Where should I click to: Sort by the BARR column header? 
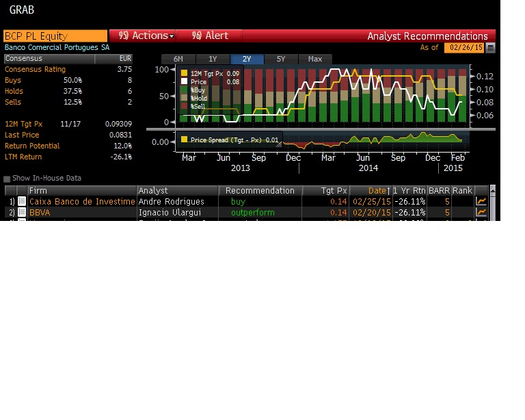coord(439,190)
